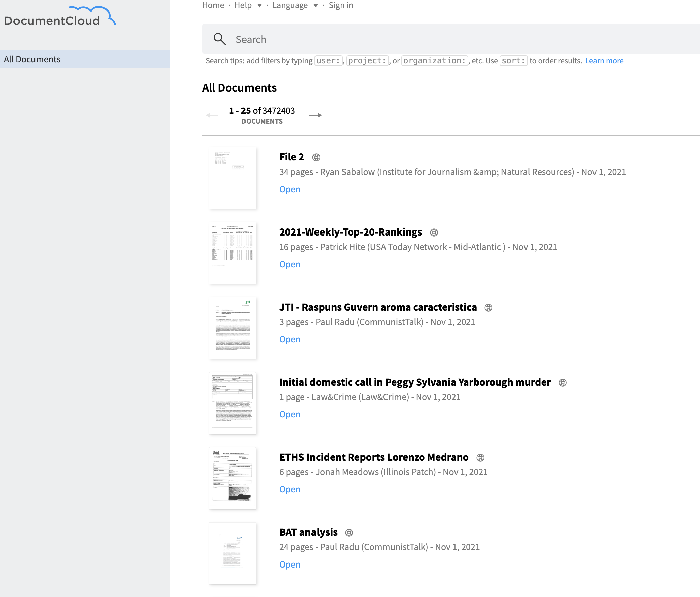The width and height of the screenshot is (700, 597).
Task: Click '1 page - Law&Crime' details line
Action: pos(370,397)
